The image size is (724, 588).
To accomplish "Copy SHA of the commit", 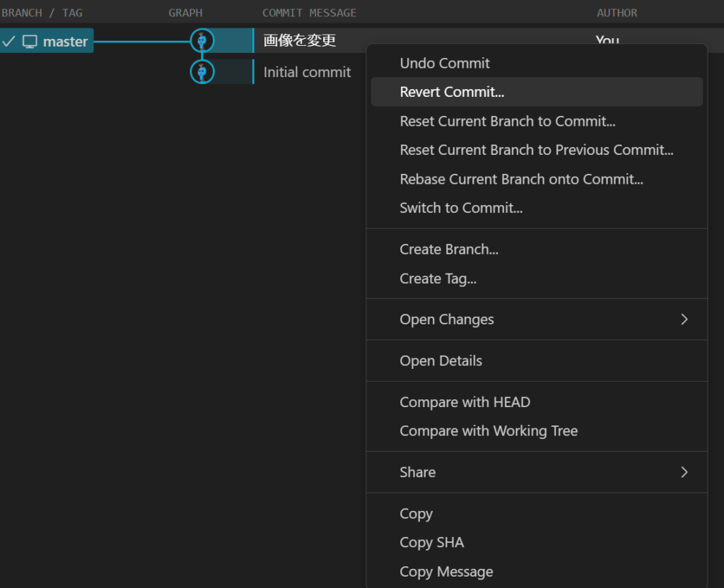I will (x=431, y=543).
